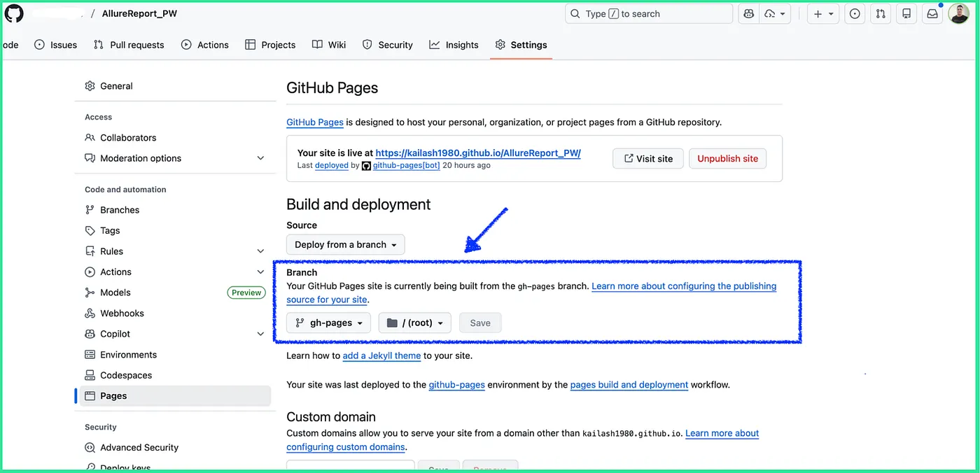Select Pages in the sidebar
Image resolution: width=980 pixels, height=473 pixels.
point(175,396)
